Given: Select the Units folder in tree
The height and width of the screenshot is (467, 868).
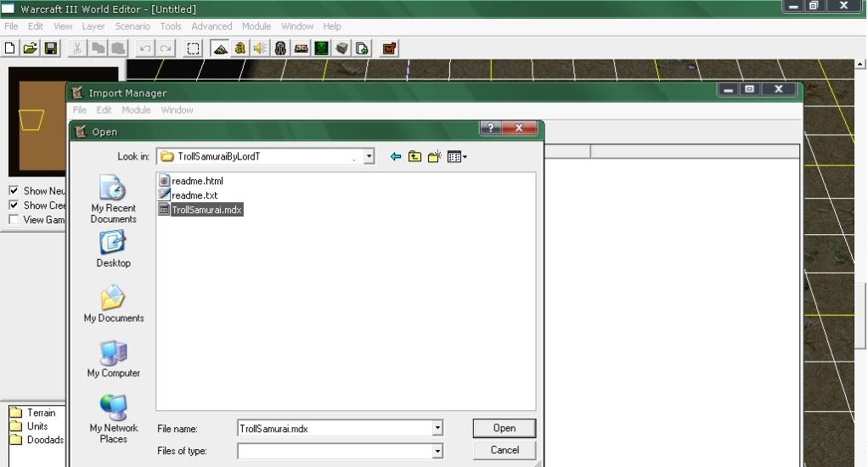Looking at the screenshot, I should [x=30, y=426].
